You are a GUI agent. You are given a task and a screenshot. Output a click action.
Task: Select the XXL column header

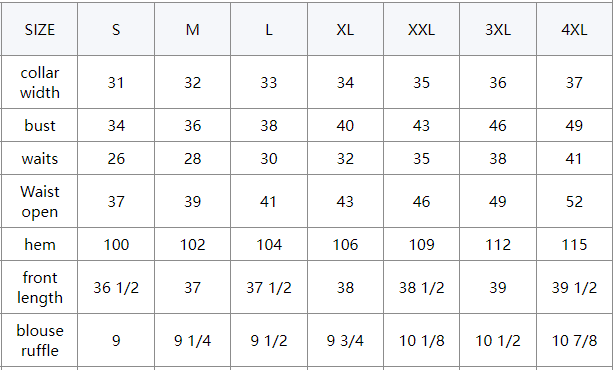click(421, 29)
